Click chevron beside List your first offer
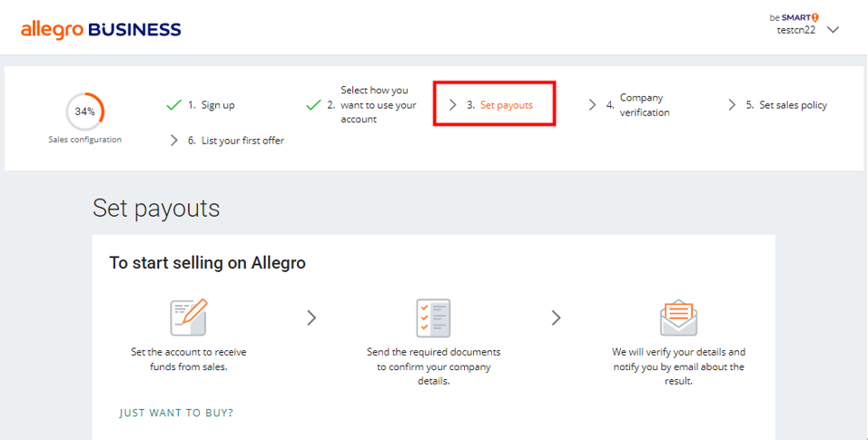 point(174,141)
